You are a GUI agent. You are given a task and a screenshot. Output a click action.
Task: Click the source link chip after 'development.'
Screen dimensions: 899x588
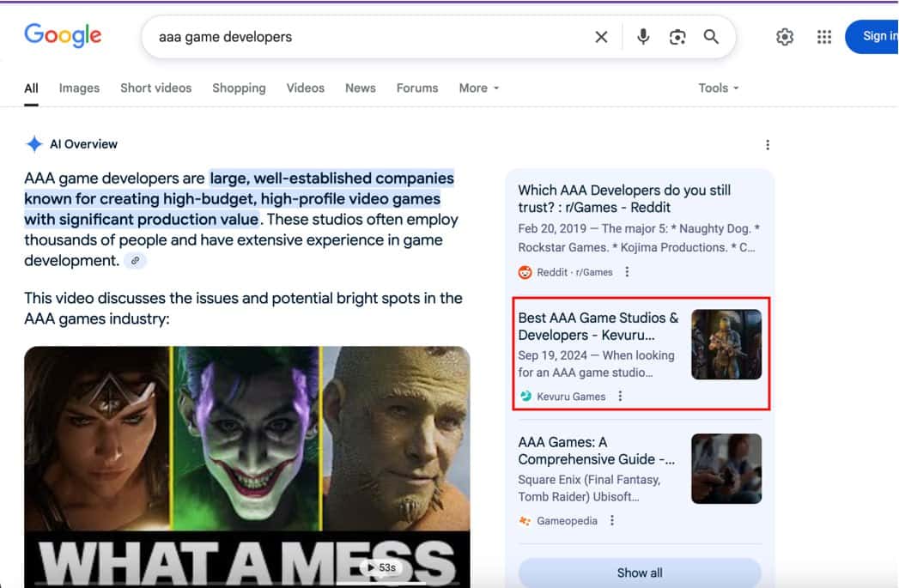tap(136, 261)
